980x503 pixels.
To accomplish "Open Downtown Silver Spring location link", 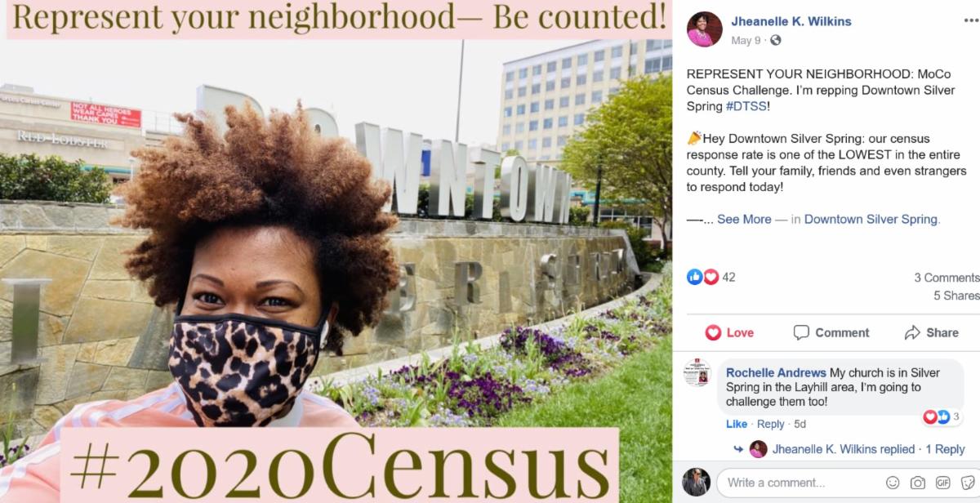I will [871, 219].
